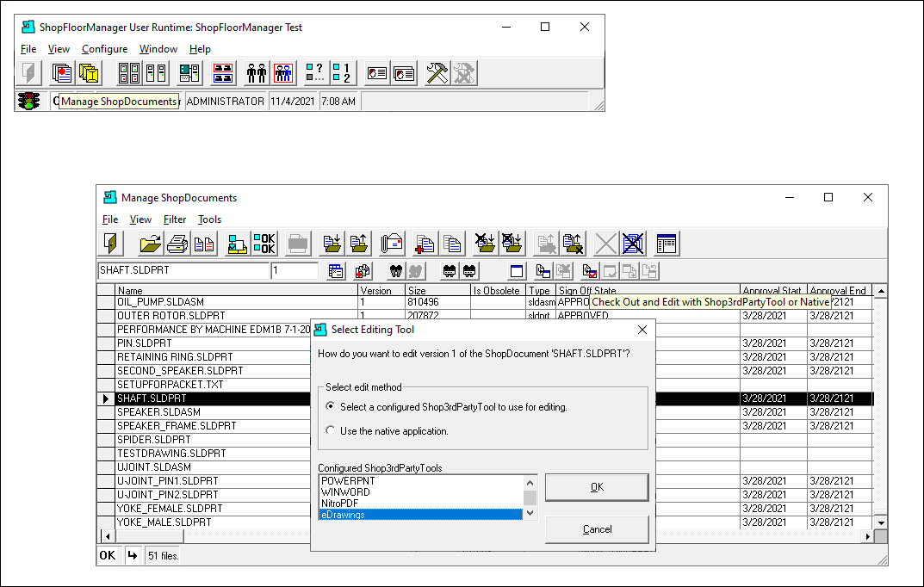The width and height of the screenshot is (924, 587).
Task: Click the black binoculars find icon
Action: (x=396, y=271)
